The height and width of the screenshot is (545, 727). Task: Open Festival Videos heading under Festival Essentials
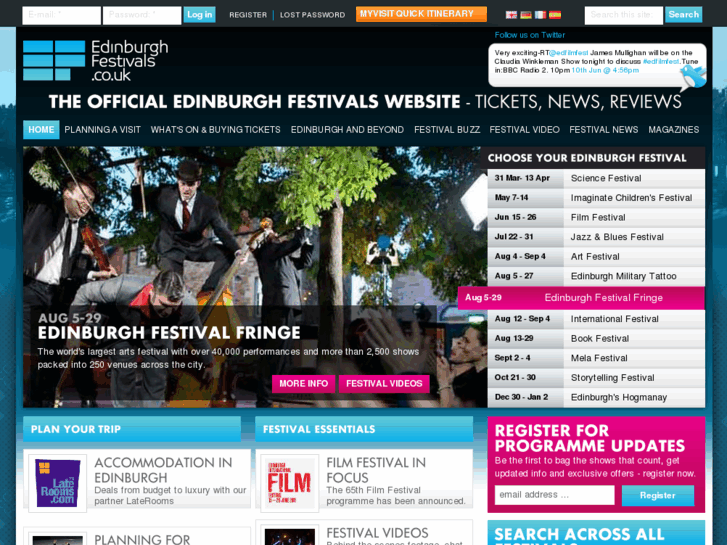click(377, 533)
